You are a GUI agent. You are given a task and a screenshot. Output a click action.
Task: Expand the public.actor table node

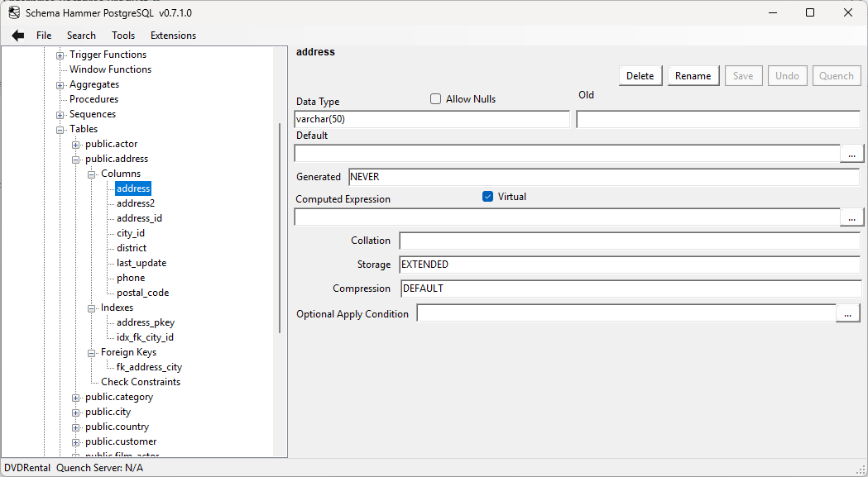[x=74, y=143]
